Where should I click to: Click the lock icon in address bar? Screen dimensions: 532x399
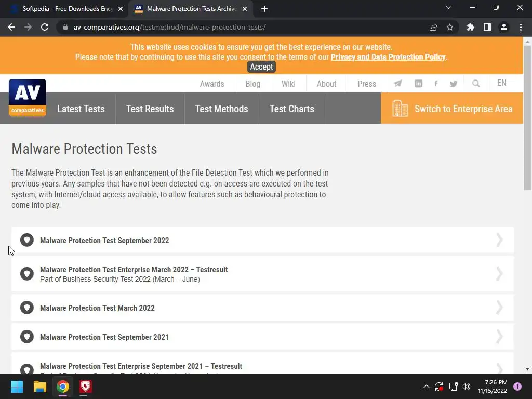(65, 27)
